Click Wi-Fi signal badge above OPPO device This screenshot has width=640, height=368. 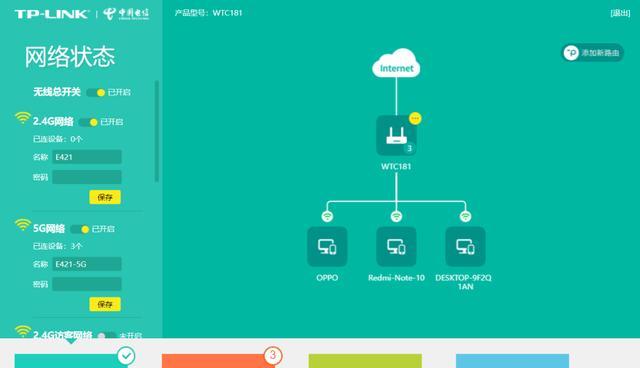pyautogui.click(x=327, y=216)
